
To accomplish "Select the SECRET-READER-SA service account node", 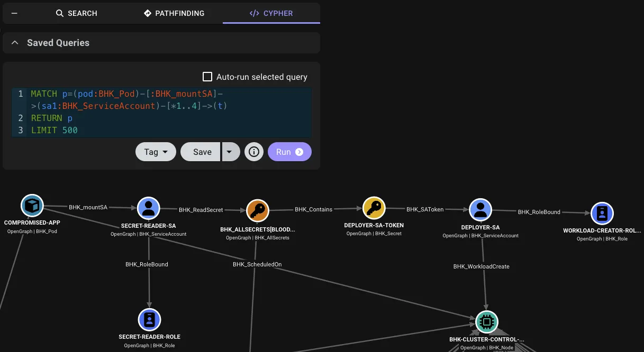I will pos(148,209).
